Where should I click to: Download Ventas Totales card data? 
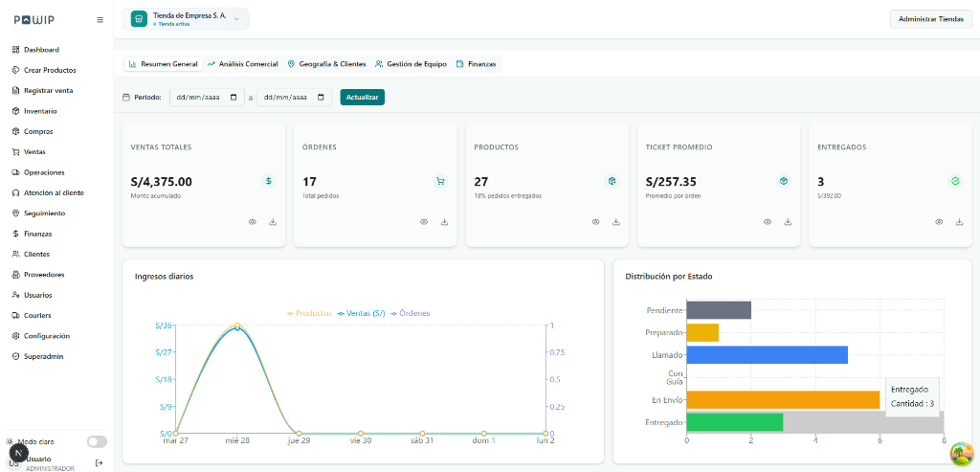tap(273, 222)
